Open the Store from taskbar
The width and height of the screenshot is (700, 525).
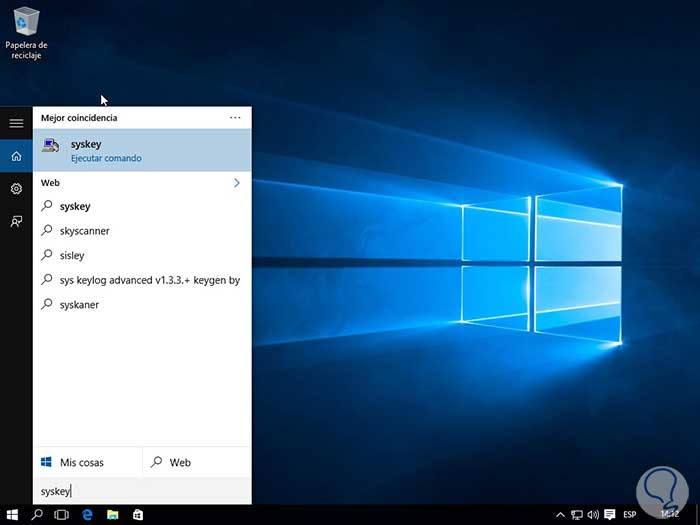138,515
